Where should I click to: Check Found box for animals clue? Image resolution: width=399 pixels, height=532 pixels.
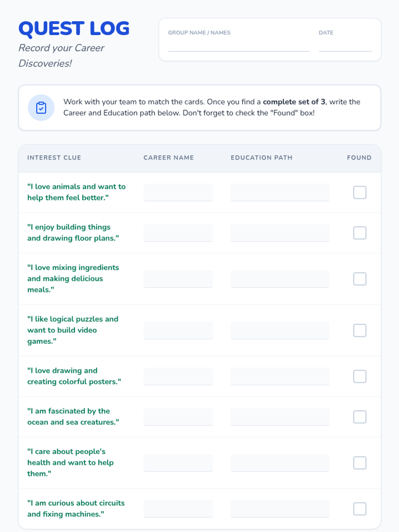[359, 193]
